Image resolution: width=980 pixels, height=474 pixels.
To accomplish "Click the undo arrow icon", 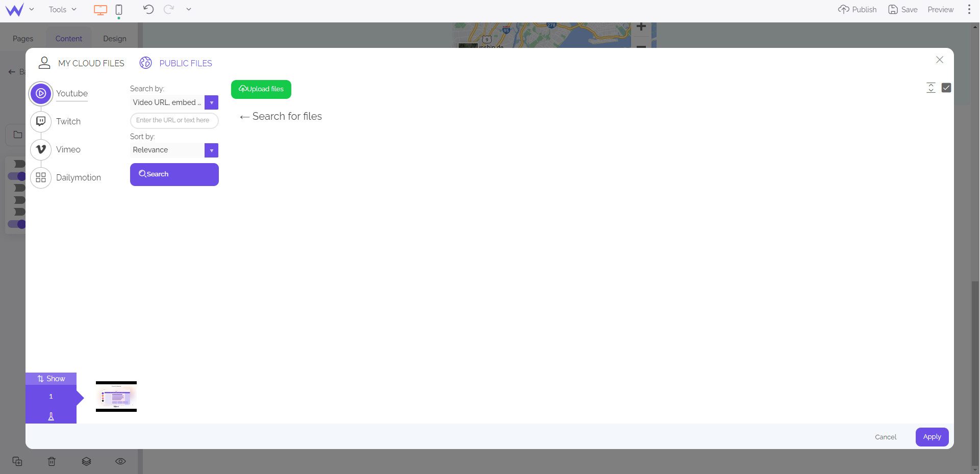I will pyautogui.click(x=148, y=9).
